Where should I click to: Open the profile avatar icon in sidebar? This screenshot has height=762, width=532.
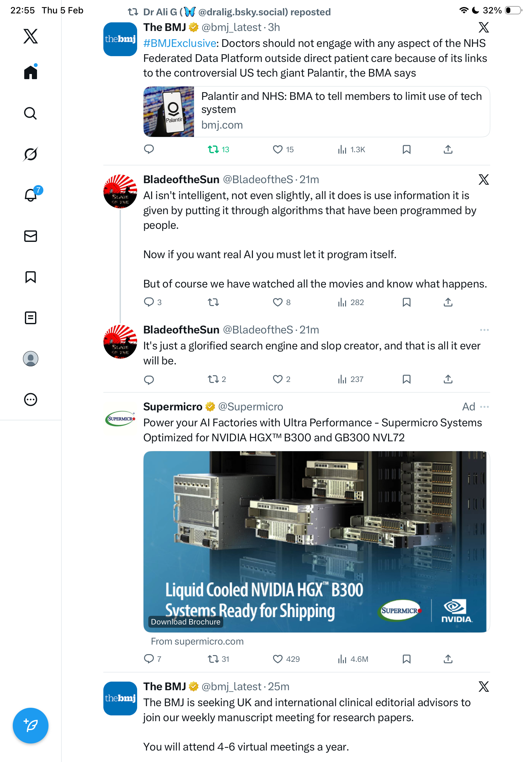(30, 358)
